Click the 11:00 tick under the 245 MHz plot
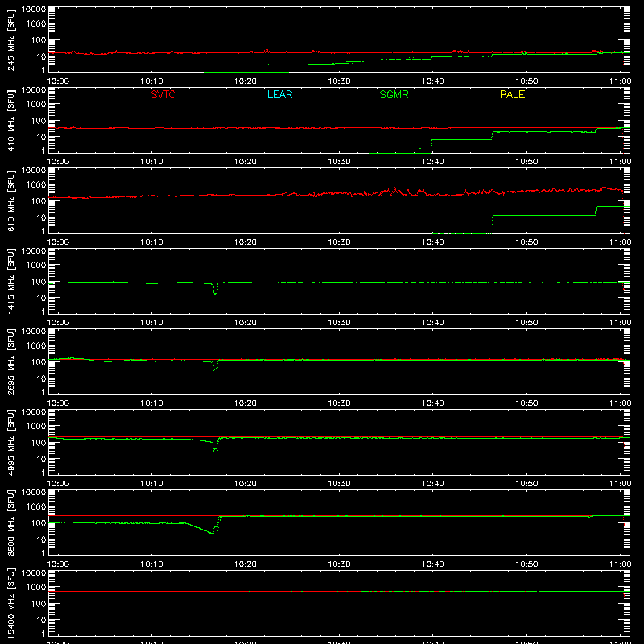644x644 pixels. coord(620,81)
